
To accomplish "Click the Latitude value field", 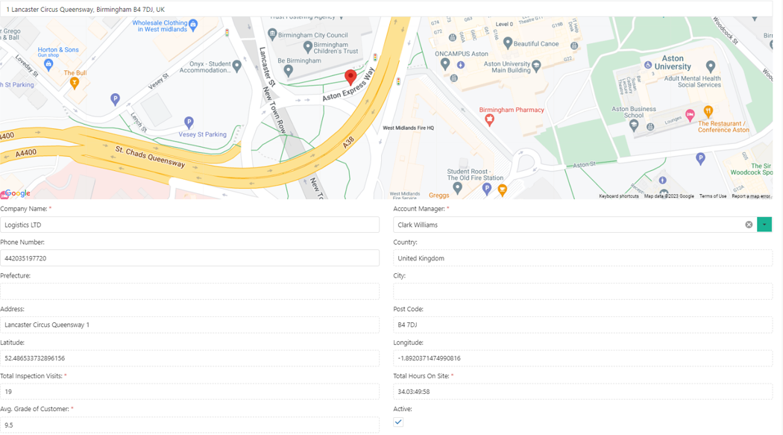I will 190,358.
